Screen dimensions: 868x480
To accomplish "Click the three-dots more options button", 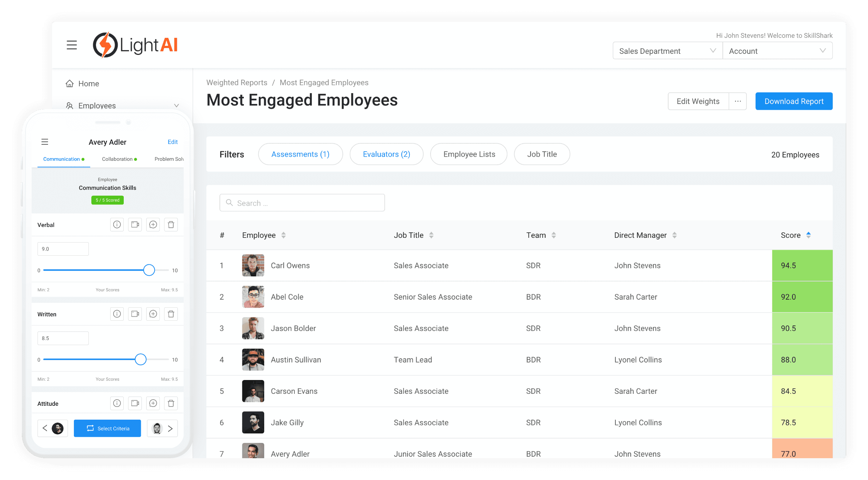I will click(x=738, y=101).
